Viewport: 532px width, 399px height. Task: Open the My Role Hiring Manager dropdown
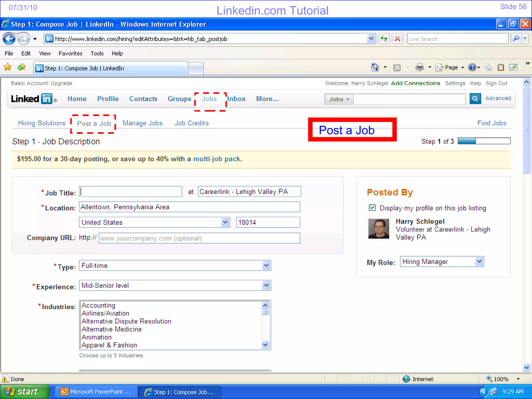pos(479,261)
